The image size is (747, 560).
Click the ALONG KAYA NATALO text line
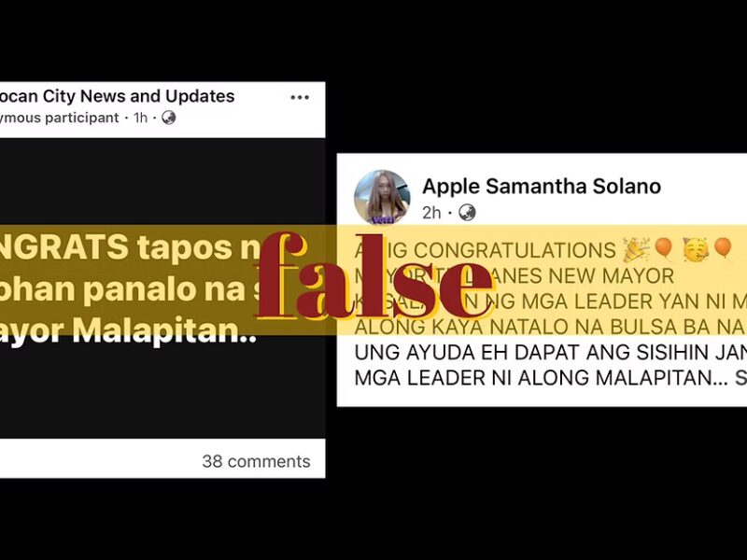point(551,328)
